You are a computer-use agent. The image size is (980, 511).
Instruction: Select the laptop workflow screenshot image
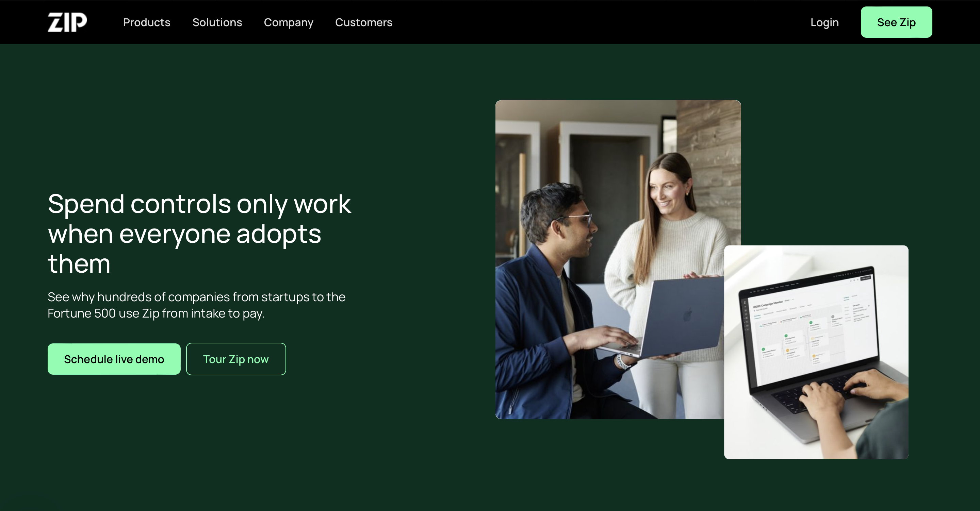click(816, 352)
